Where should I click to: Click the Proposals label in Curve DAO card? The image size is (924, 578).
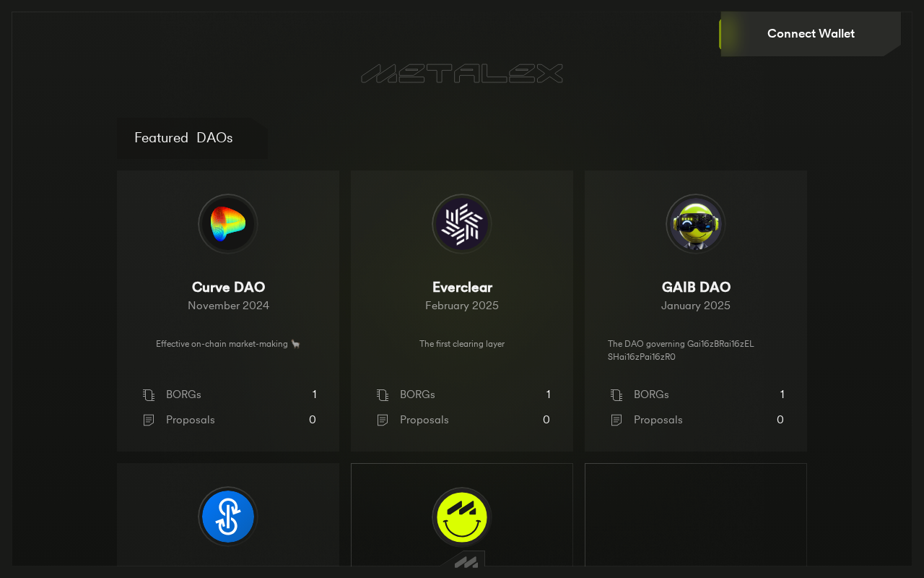191,420
